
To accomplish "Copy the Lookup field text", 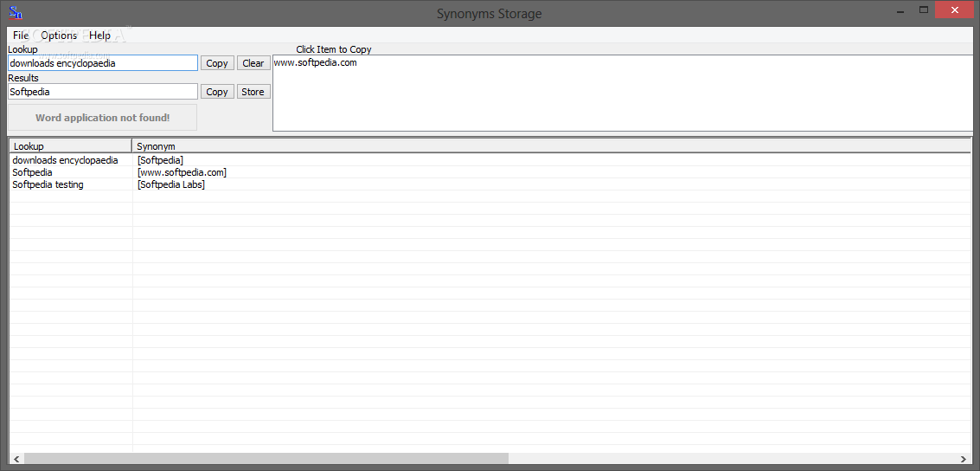I will (x=217, y=63).
